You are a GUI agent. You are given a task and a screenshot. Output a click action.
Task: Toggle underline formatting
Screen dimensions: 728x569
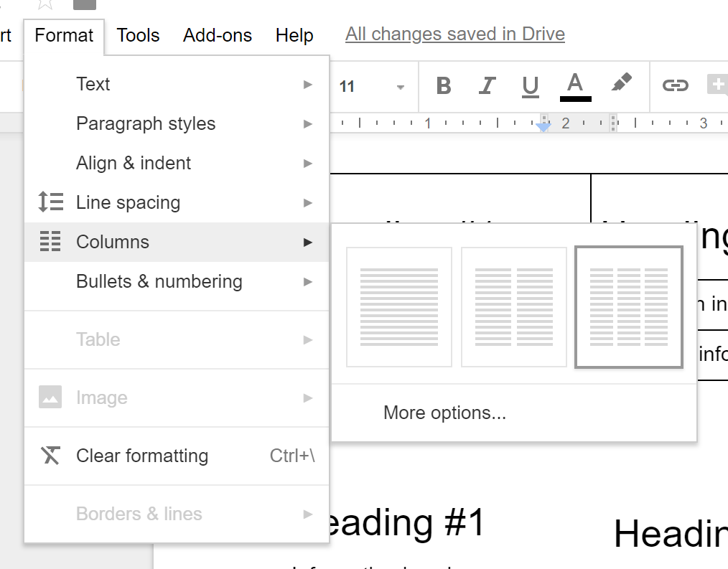(x=529, y=85)
